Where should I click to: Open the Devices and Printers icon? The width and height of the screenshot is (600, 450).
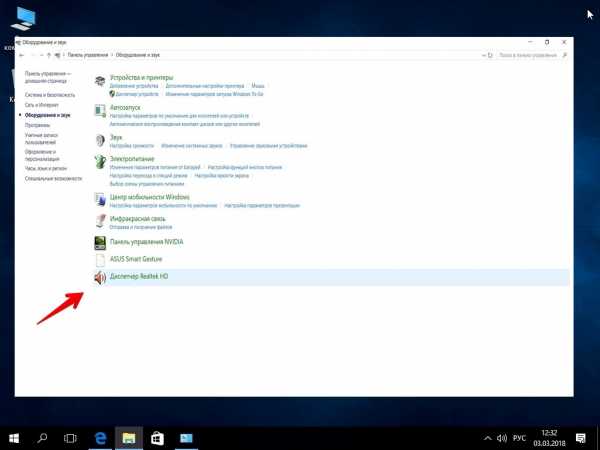click(x=100, y=81)
